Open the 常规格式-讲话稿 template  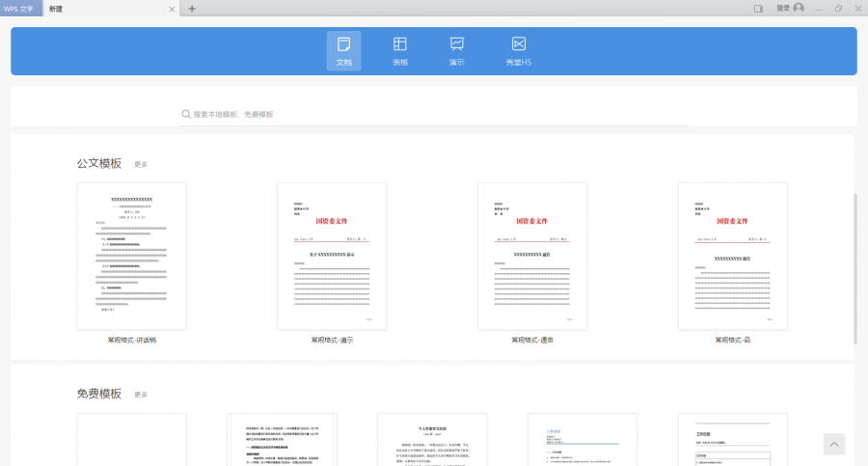(x=131, y=257)
